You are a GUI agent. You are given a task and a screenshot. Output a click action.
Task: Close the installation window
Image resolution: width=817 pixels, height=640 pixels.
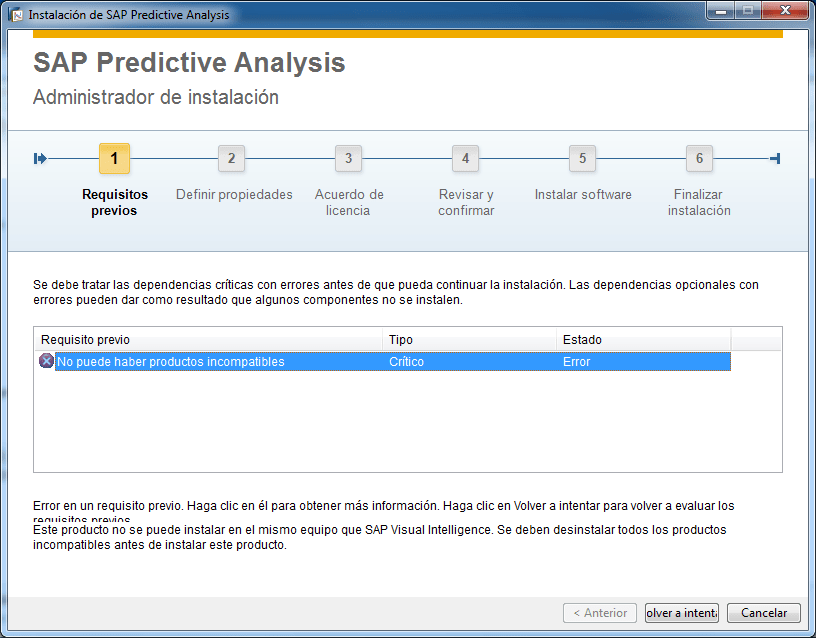(x=786, y=12)
